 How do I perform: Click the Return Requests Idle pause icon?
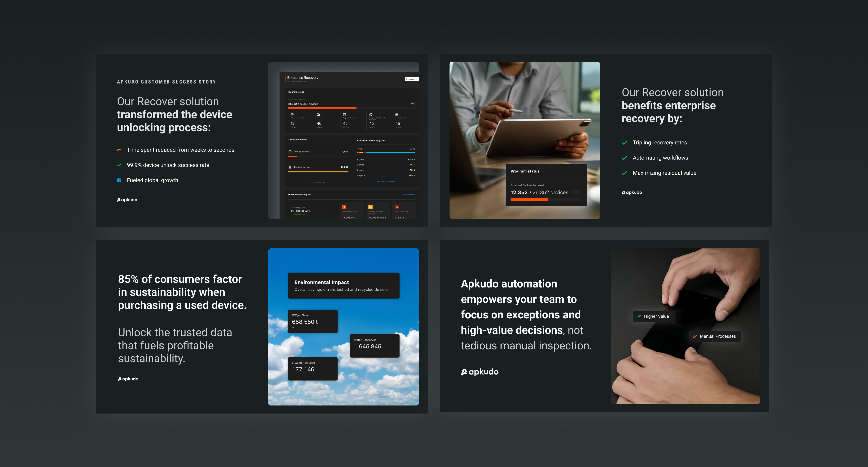pos(292,114)
